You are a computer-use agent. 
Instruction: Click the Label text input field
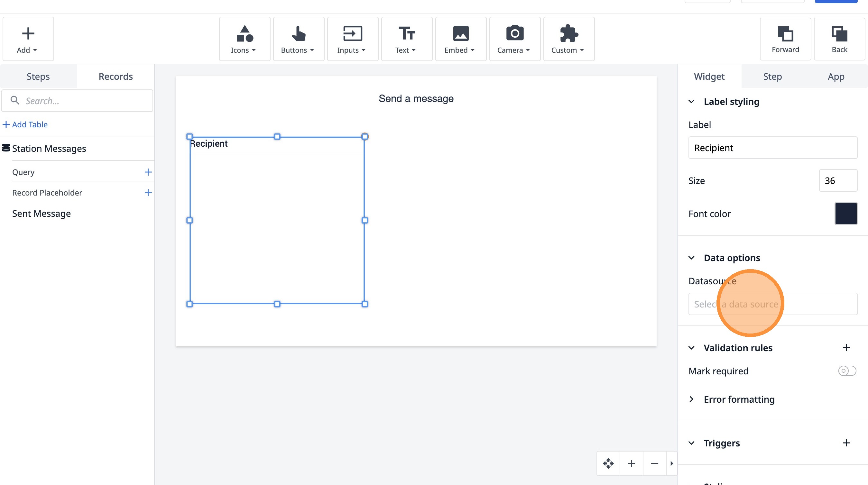coord(772,148)
